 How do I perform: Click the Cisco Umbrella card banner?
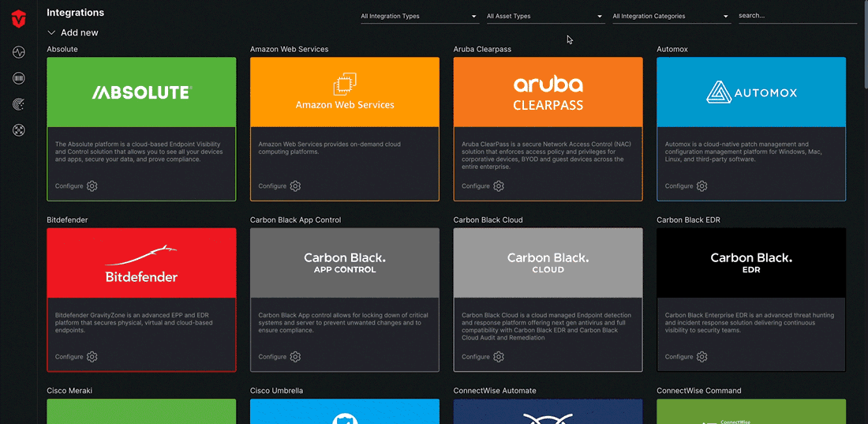tap(344, 411)
